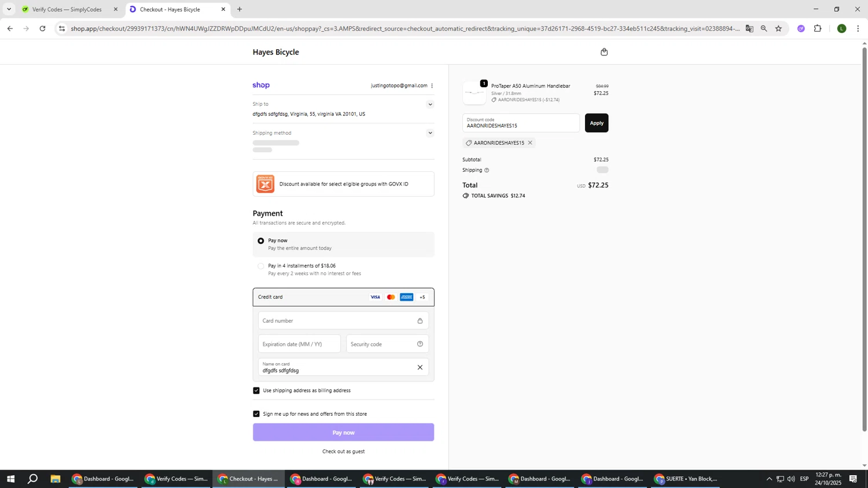Open new browser tab

click(x=240, y=9)
